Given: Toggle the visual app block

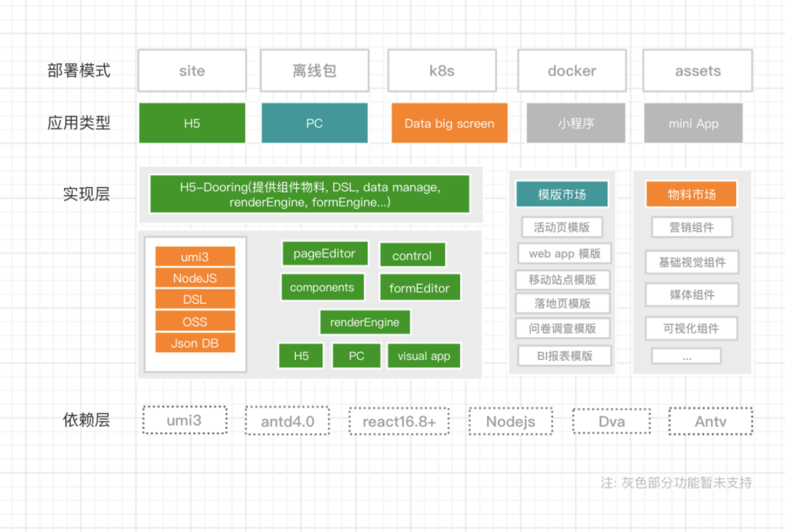Looking at the screenshot, I should (424, 355).
